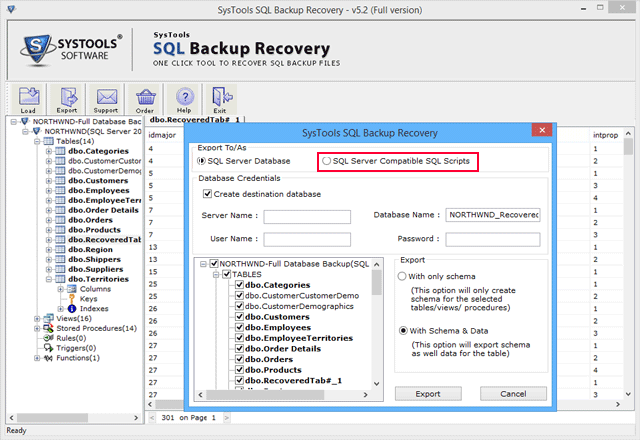Click the Order basket icon
This screenshot has width=640, height=440.
click(145, 99)
